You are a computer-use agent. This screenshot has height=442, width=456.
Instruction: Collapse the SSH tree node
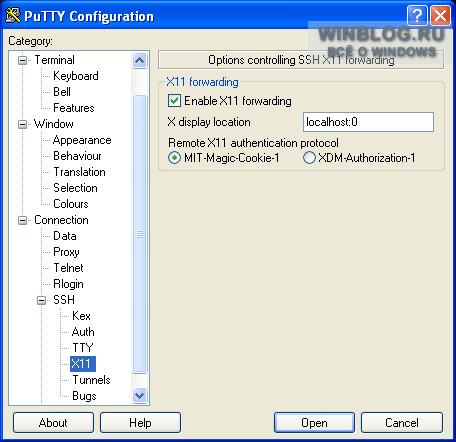coord(41,300)
